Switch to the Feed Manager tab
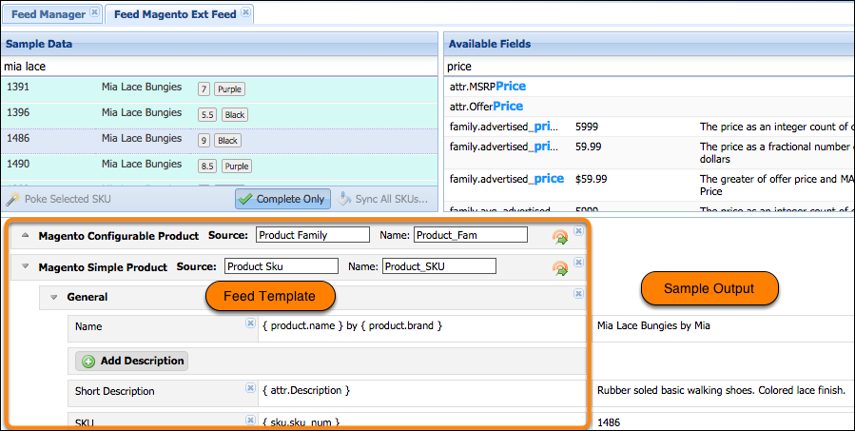The width and height of the screenshot is (855, 431). [49, 15]
